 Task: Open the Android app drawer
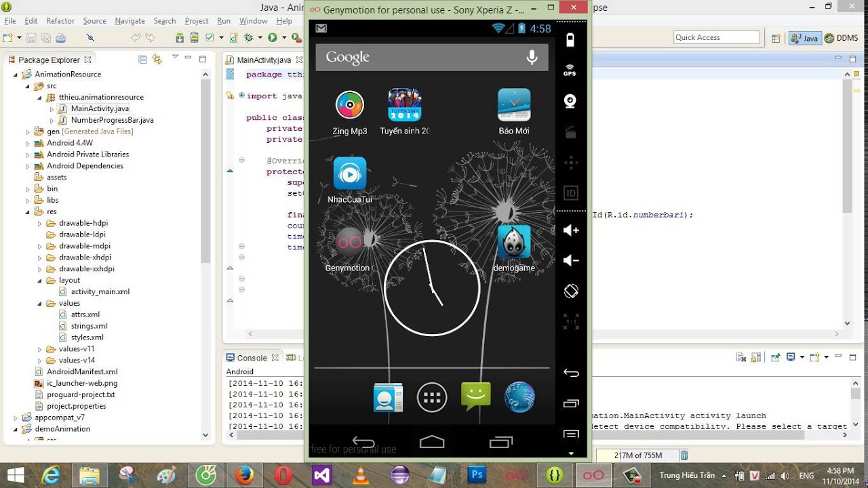pos(432,397)
